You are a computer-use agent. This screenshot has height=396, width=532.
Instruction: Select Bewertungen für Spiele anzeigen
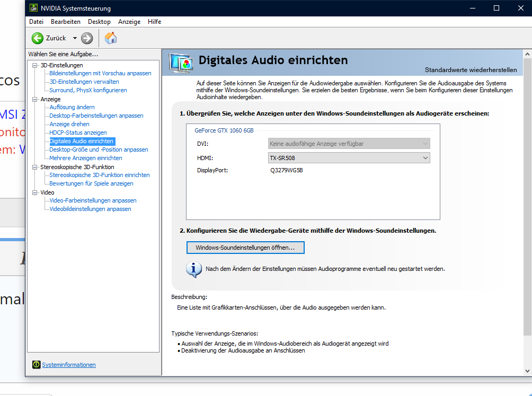coord(91,183)
